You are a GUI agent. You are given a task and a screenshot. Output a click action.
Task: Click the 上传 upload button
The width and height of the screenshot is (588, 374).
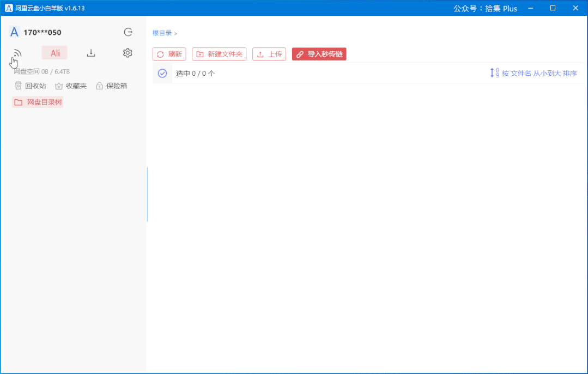click(269, 54)
